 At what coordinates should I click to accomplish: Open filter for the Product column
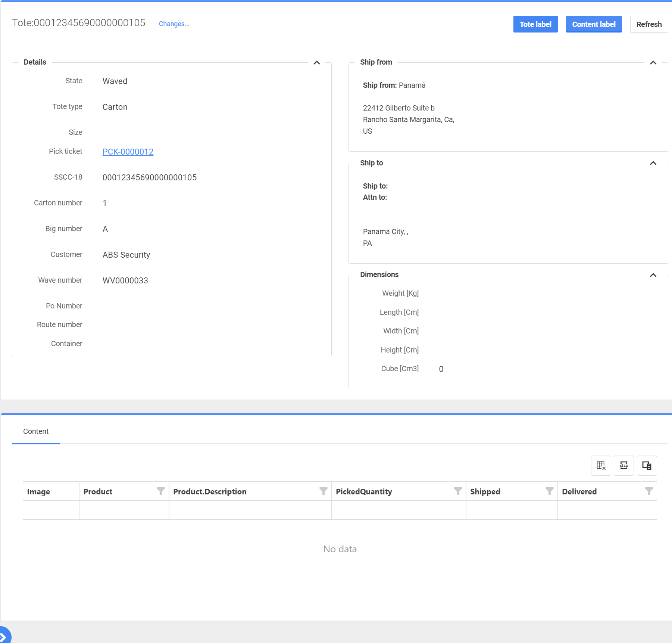[x=160, y=491]
